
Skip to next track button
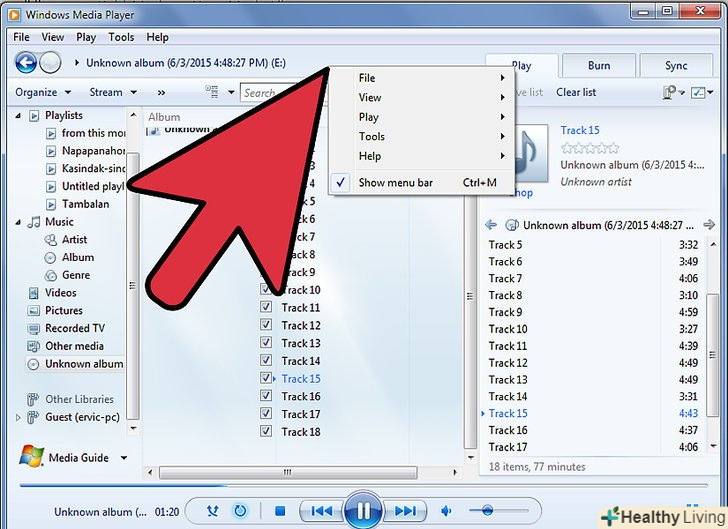pyautogui.click(x=404, y=511)
